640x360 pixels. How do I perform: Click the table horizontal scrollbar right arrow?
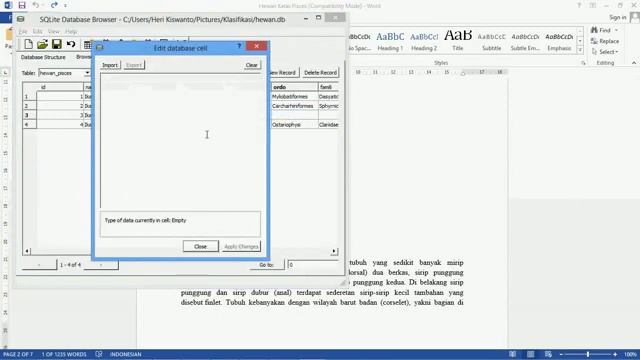pyautogui.click(x=334, y=251)
